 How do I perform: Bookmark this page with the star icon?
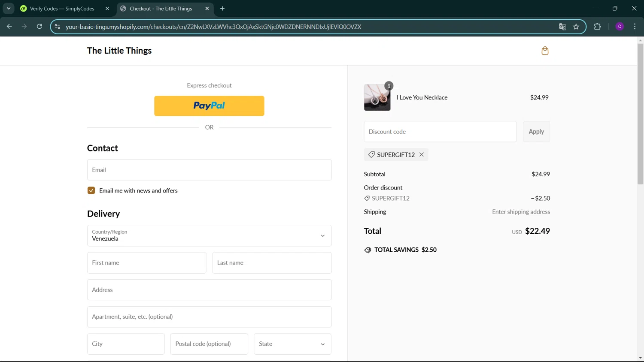(576, 27)
